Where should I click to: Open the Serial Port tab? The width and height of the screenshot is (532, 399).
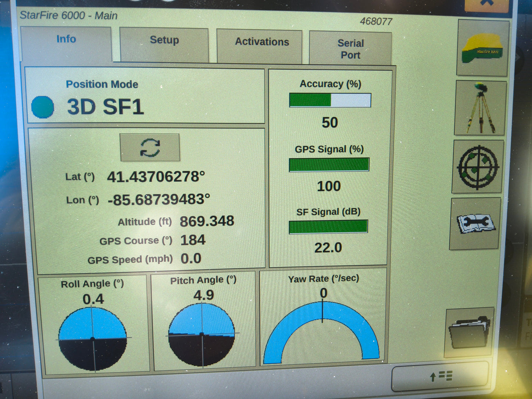[350, 49]
